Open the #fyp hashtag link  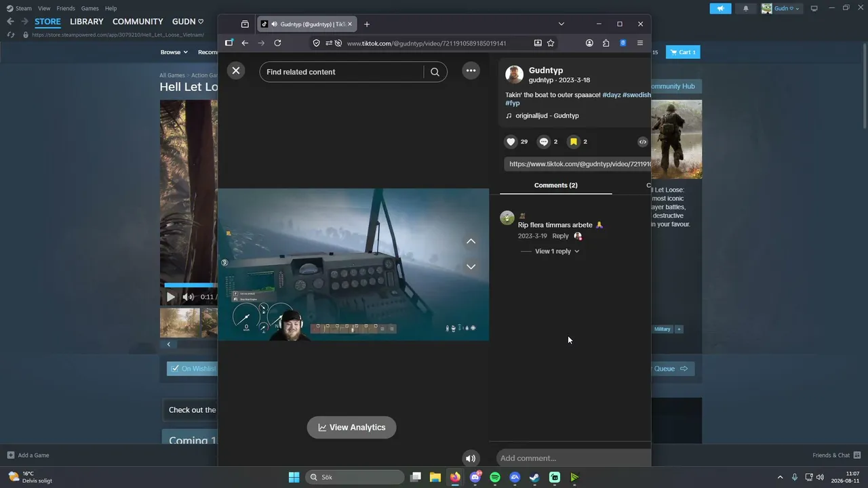coord(513,103)
